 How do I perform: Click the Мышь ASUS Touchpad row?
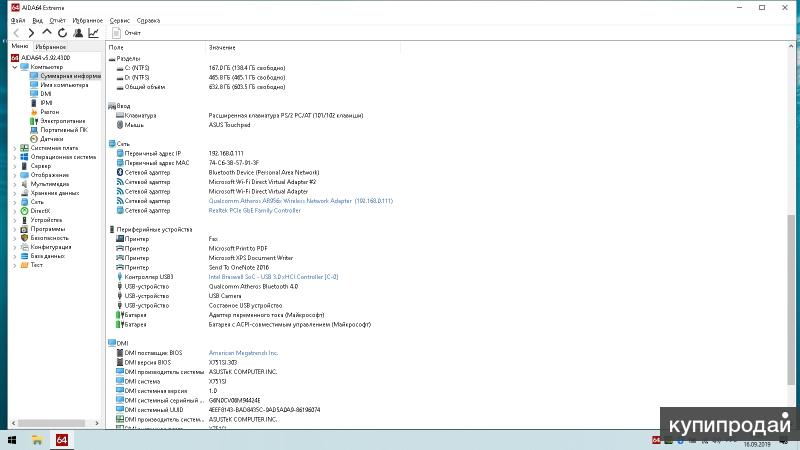pos(184,125)
